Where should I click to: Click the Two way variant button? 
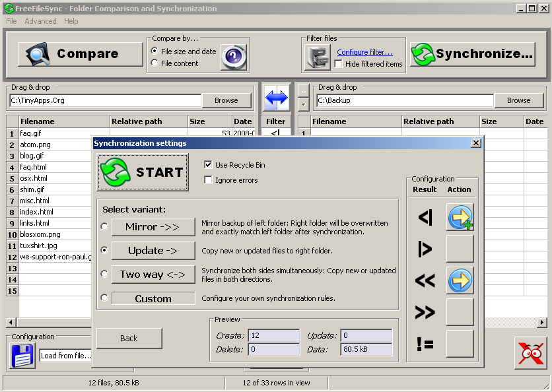click(153, 275)
